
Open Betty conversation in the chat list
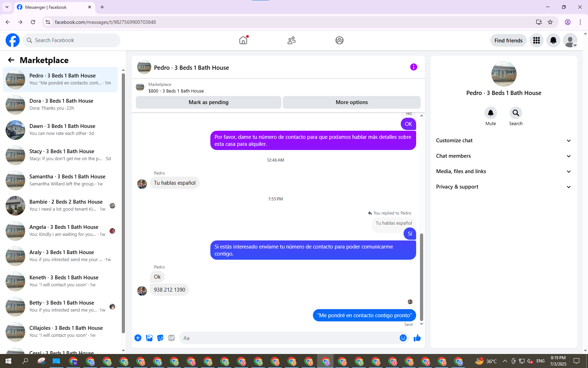(60, 307)
